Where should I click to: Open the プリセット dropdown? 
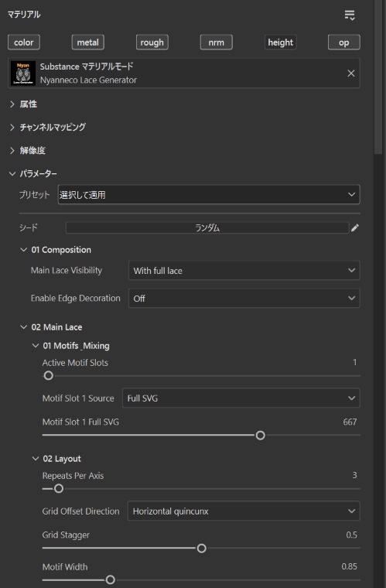pyautogui.click(x=209, y=195)
